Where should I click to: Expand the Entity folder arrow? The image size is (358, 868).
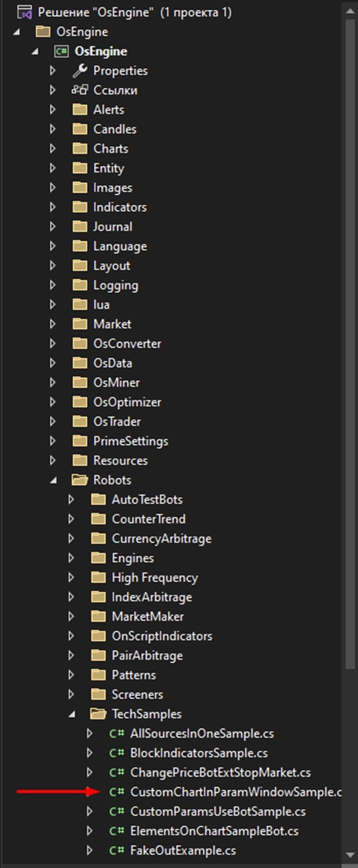click(x=54, y=168)
